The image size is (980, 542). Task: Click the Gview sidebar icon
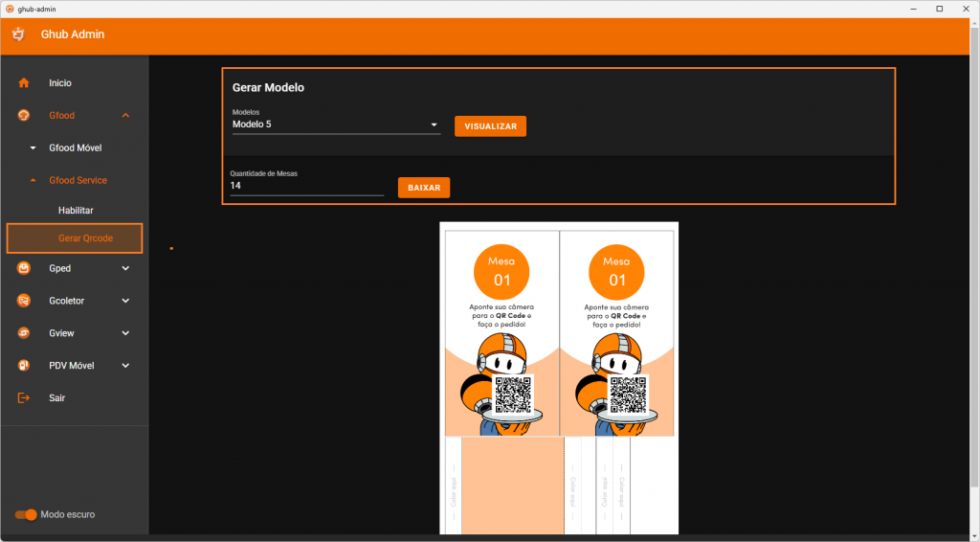[24, 333]
